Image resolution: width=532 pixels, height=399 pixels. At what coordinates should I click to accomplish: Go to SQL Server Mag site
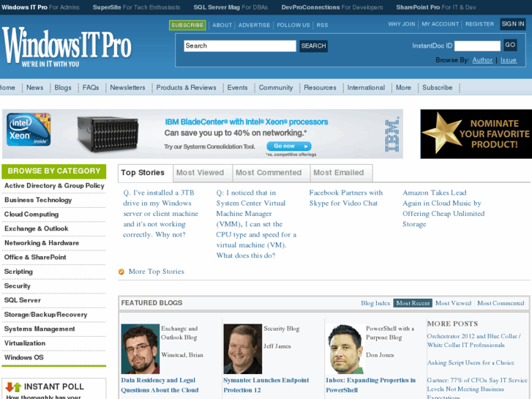tap(231, 7)
